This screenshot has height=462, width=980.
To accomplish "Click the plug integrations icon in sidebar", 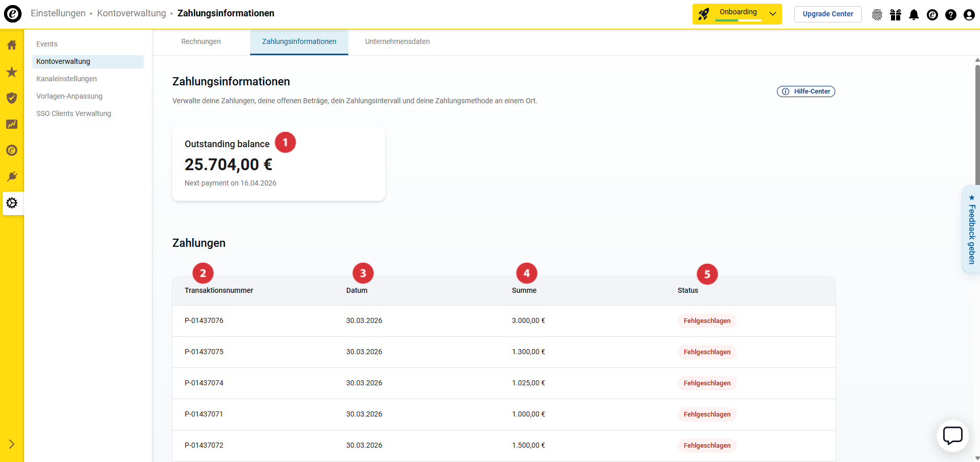I will pos(12,176).
